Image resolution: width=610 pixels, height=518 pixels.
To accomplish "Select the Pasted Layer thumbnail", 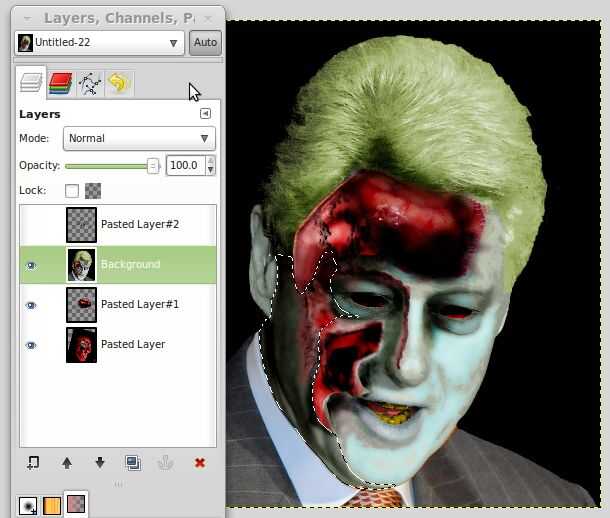I will coord(81,345).
